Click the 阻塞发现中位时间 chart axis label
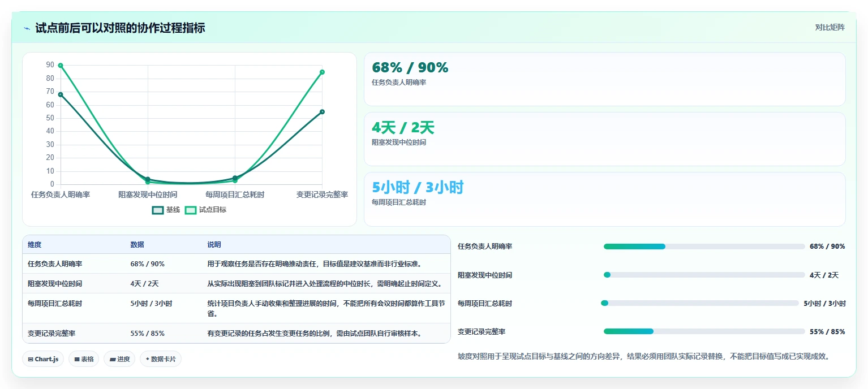 [x=148, y=194]
